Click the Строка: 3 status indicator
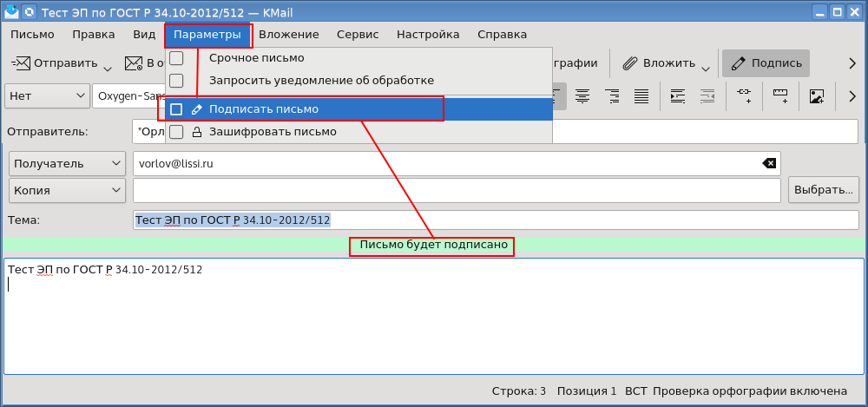This screenshot has height=407, width=868. [519, 391]
